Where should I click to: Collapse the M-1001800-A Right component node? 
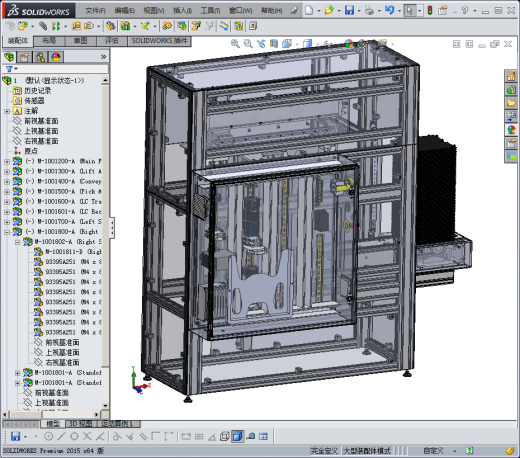click(7, 232)
